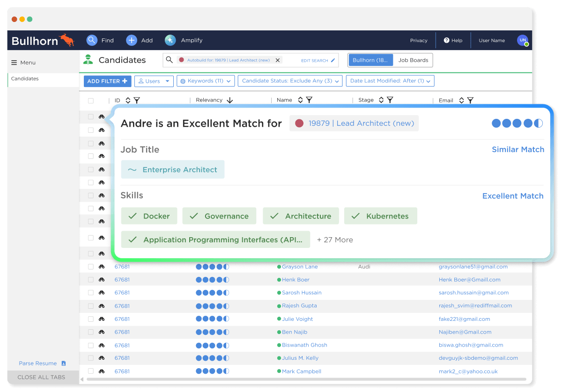Screen dimensions: 562x392
Task: Click email mark2_c@yahoo.co.uk
Action: 468,371
